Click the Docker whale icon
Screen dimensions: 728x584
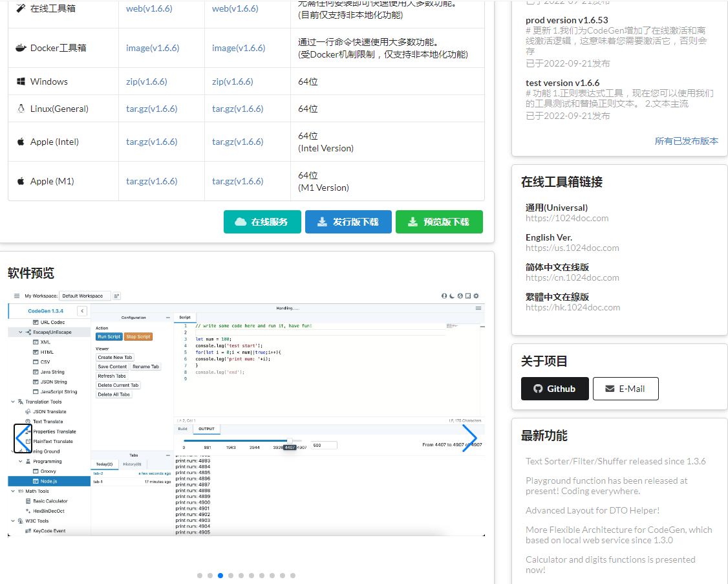pos(21,47)
